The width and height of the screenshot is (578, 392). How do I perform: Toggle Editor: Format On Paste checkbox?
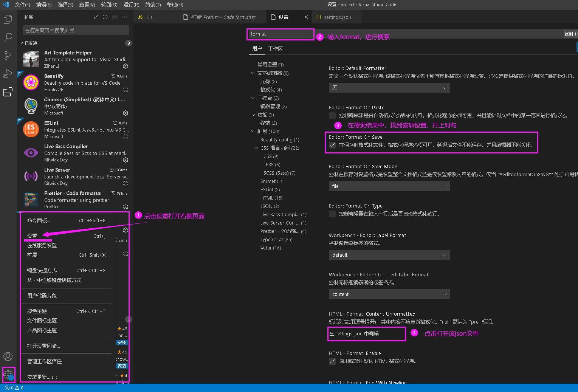point(332,115)
